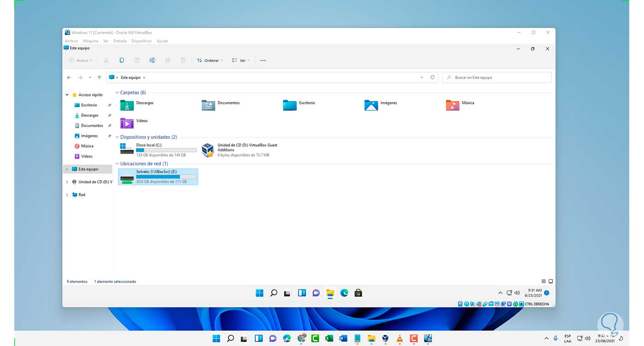Go up one level with the up arrow
The height and width of the screenshot is (346, 644).
(99, 78)
